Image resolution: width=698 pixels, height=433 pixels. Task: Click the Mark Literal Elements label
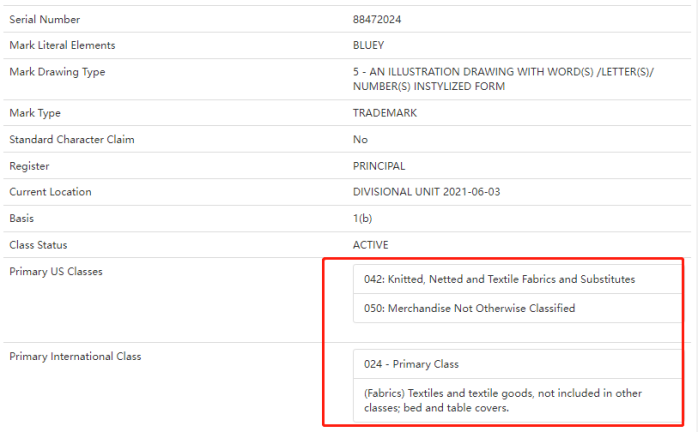coord(62,45)
